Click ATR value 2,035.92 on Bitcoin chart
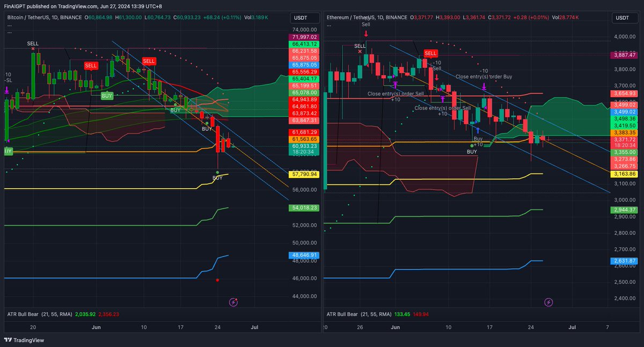 coord(85,314)
